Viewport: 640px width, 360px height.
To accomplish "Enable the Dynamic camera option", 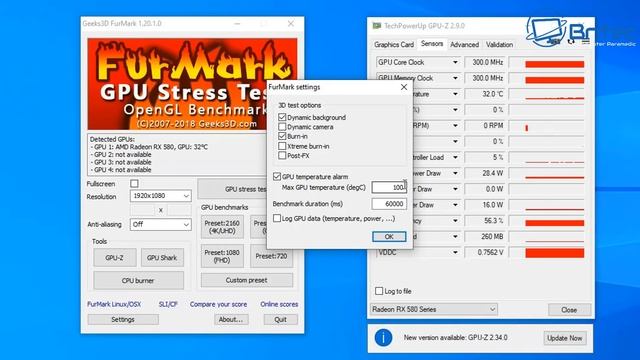I will (x=282, y=127).
